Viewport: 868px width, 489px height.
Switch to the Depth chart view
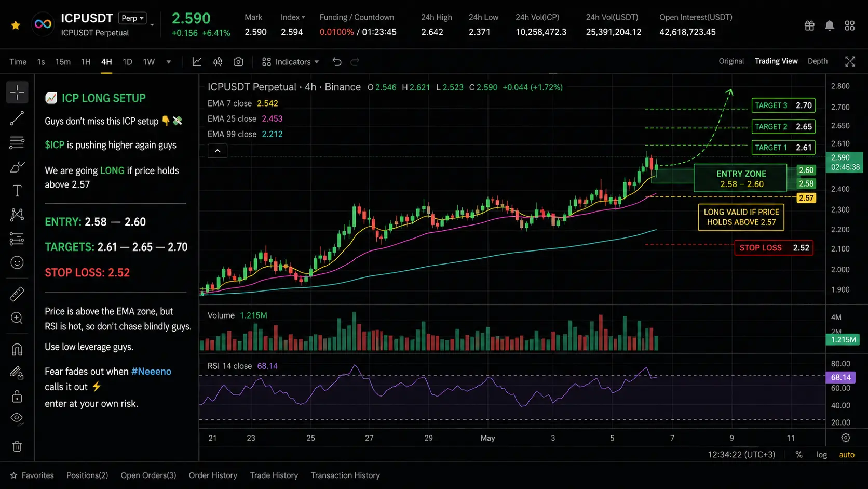click(x=818, y=61)
